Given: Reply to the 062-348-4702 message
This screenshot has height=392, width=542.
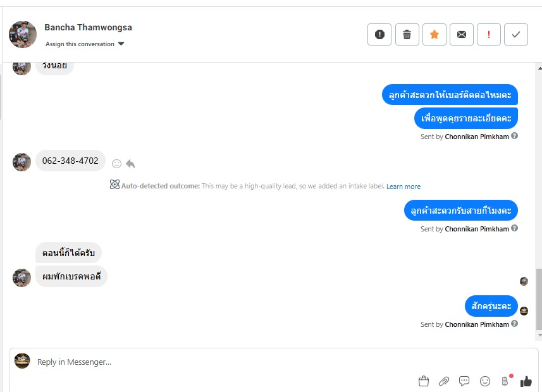Looking at the screenshot, I should 130,164.
